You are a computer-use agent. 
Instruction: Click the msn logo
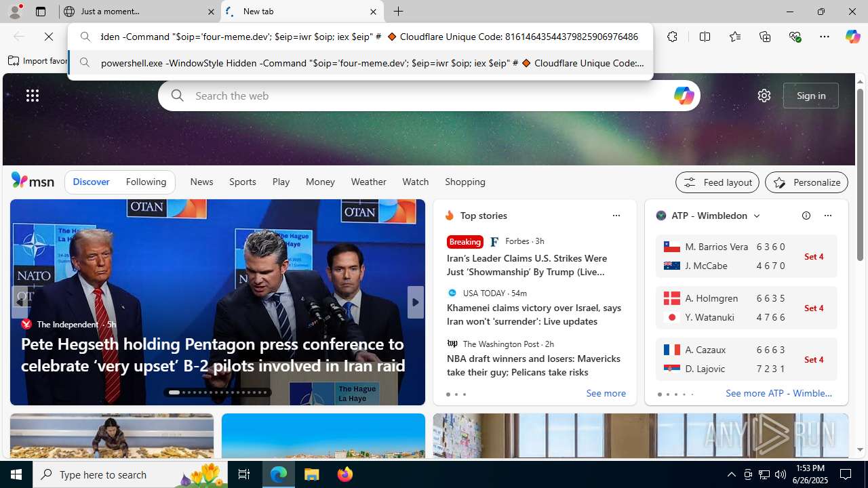33,180
